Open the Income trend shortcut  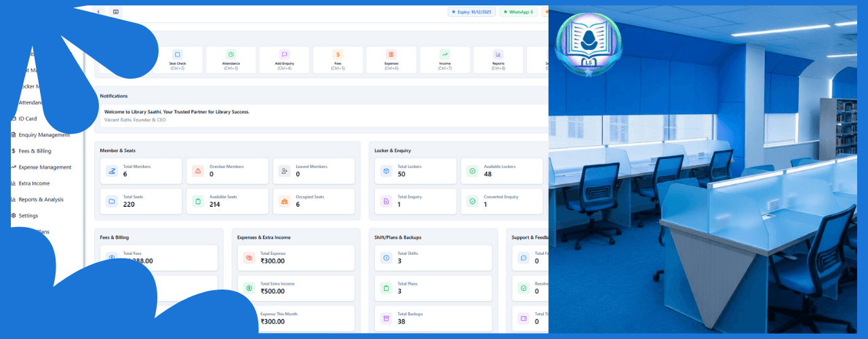pos(445,55)
